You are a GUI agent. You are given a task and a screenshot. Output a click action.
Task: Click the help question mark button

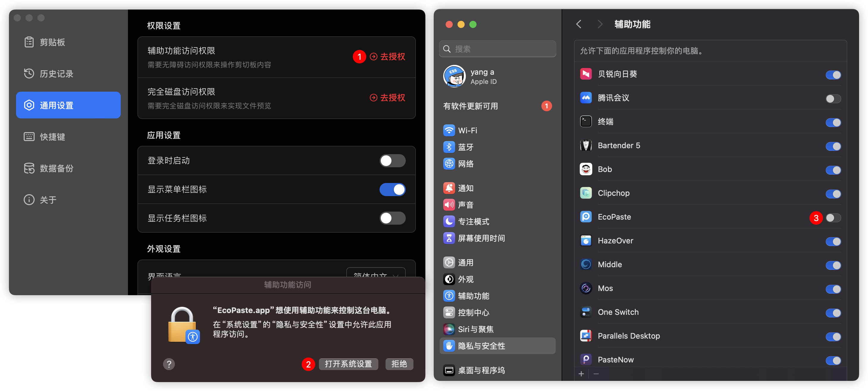(169, 364)
